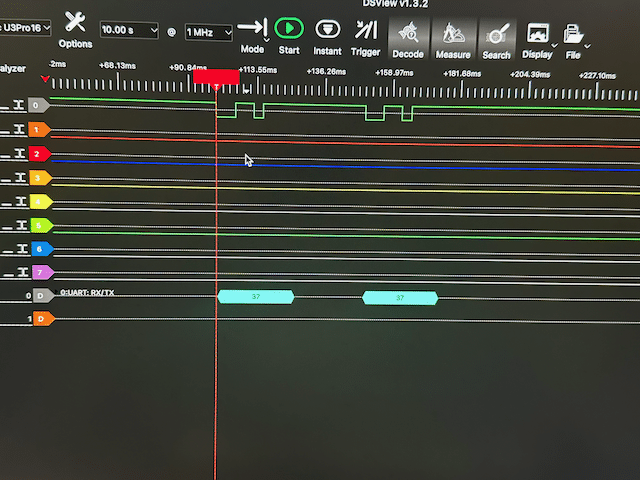Open the File menu
Image resolution: width=640 pixels, height=480 pixels.
[x=574, y=40]
